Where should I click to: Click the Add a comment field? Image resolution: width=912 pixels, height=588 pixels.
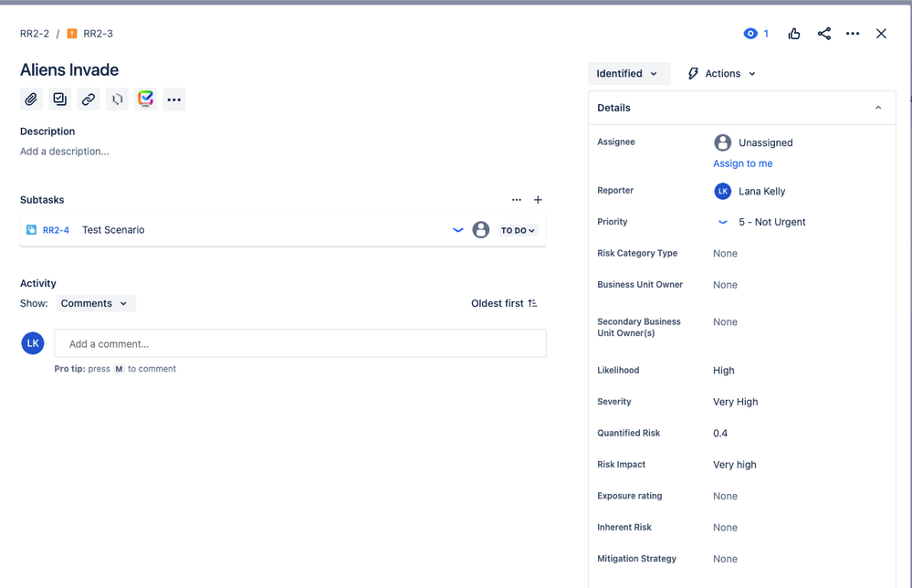click(300, 343)
